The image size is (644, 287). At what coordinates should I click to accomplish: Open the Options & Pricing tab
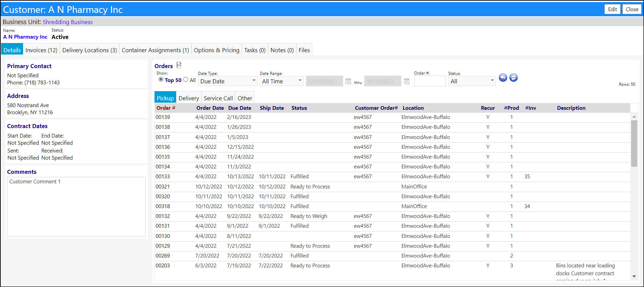click(216, 50)
